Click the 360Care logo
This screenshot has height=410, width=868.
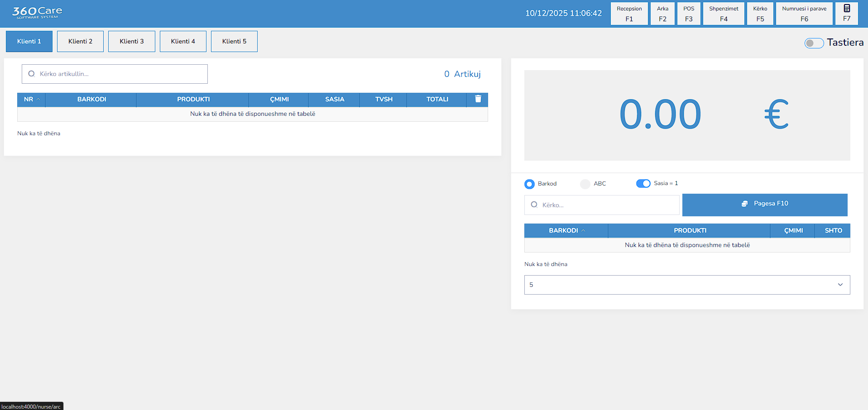tap(37, 13)
